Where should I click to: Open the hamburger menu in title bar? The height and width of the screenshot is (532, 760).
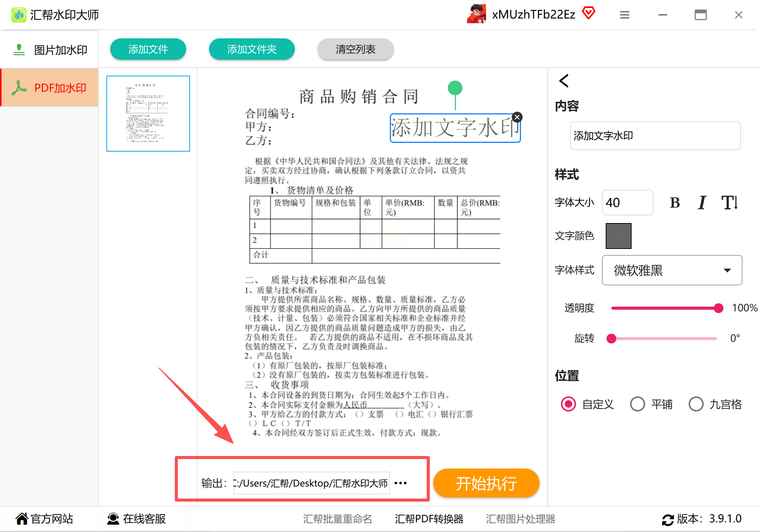624,15
